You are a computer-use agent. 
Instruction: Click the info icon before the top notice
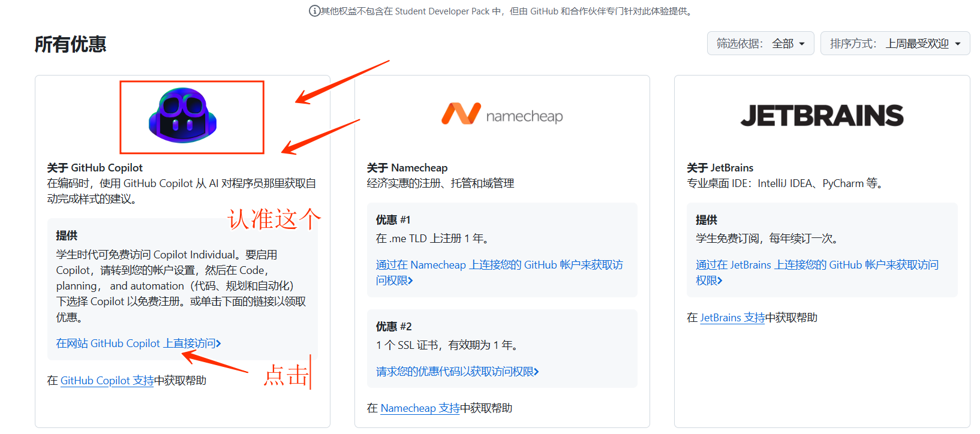tap(314, 11)
